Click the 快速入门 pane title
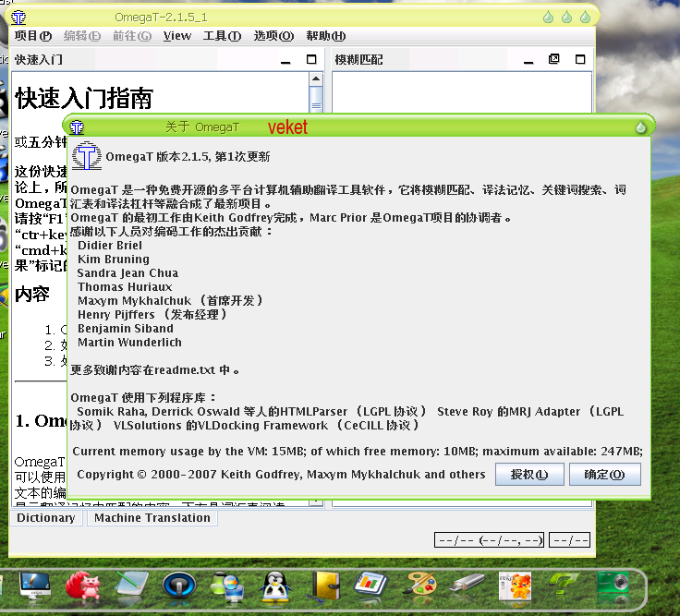Image resolution: width=680 pixels, height=616 pixels. (39, 59)
